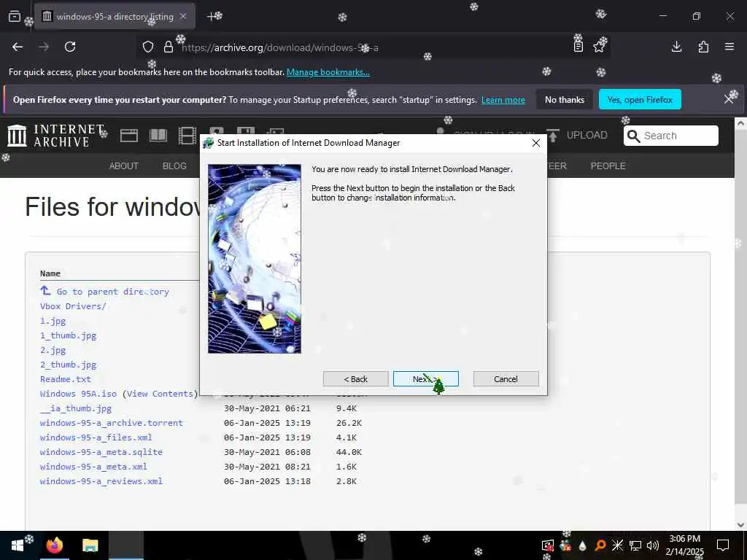Click the page scrollbar up arrow
Viewport: 747px width, 560px height.
(740, 122)
